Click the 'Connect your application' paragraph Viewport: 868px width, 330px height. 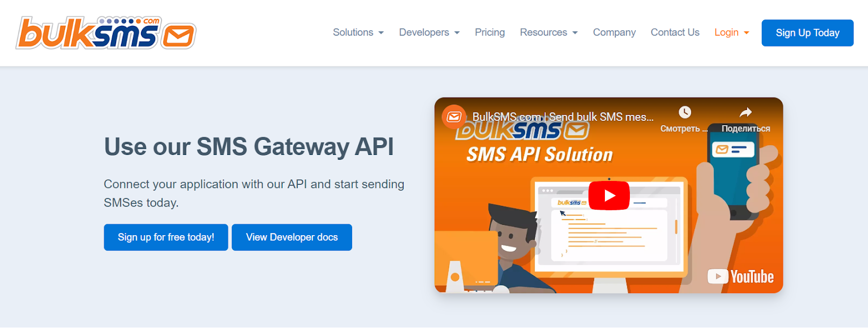point(254,193)
